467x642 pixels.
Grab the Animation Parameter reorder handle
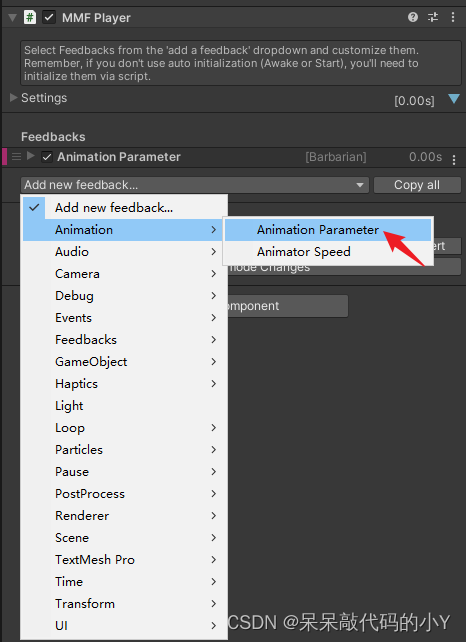pos(16,156)
